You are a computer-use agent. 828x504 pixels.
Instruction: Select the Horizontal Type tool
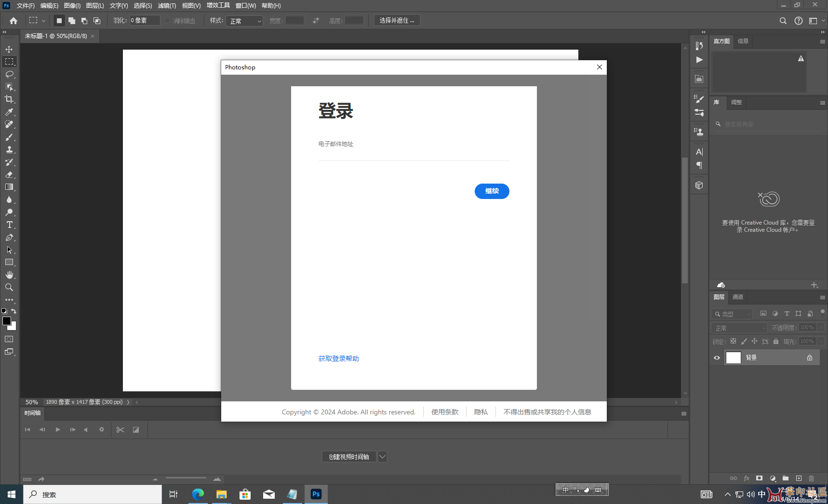[x=9, y=225]
